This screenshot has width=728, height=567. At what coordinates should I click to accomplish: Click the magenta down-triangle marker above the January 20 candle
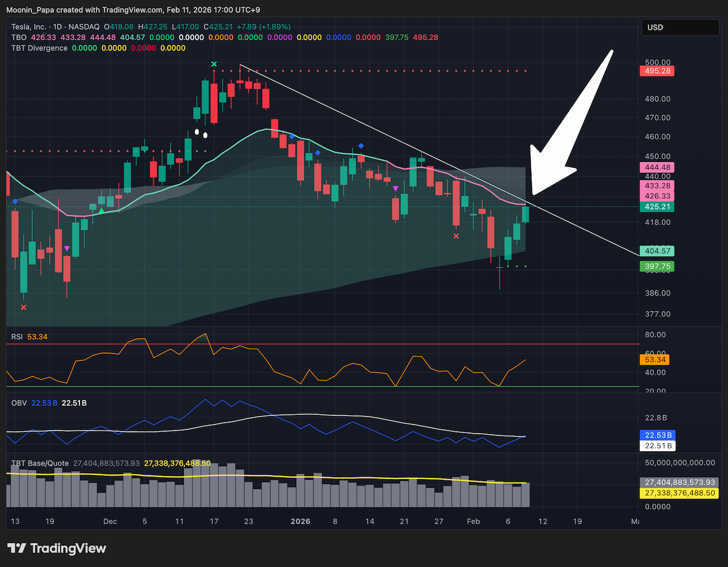coord(396,189)
